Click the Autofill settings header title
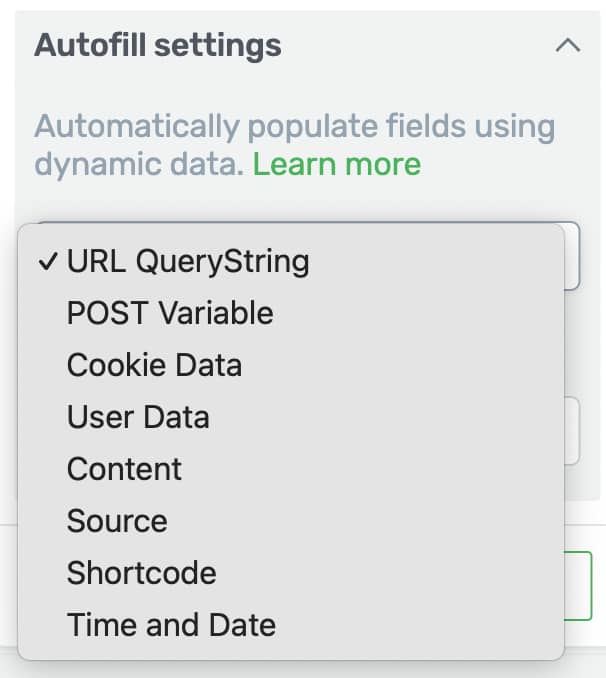Screen dimensions: 606x678 tap(158, 45)
